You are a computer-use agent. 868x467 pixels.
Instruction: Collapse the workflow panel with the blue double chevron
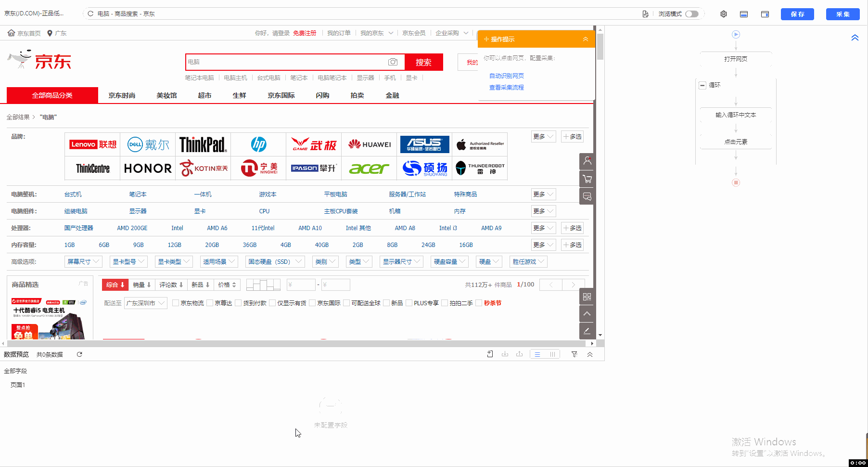coord(855,38)
